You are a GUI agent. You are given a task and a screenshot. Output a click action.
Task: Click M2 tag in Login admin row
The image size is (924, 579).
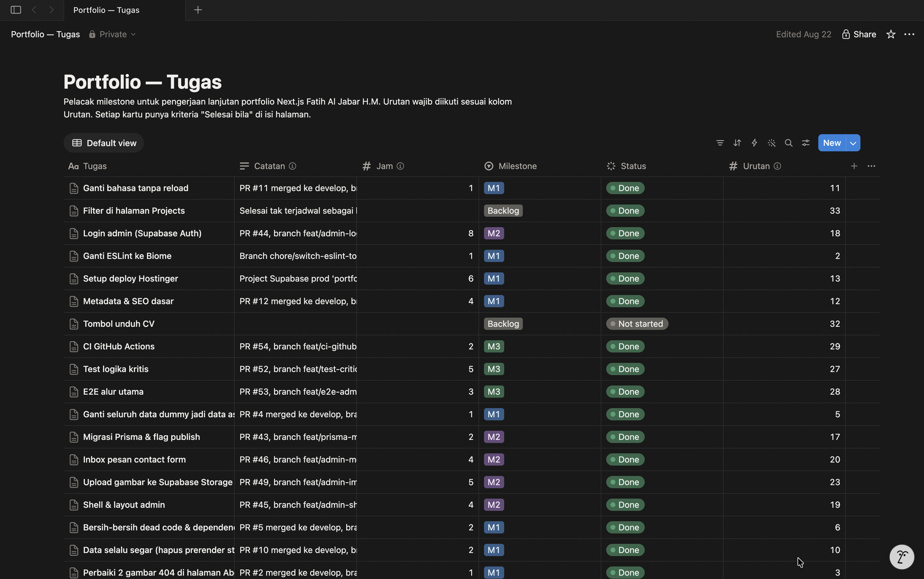click(x=494, y=233)
